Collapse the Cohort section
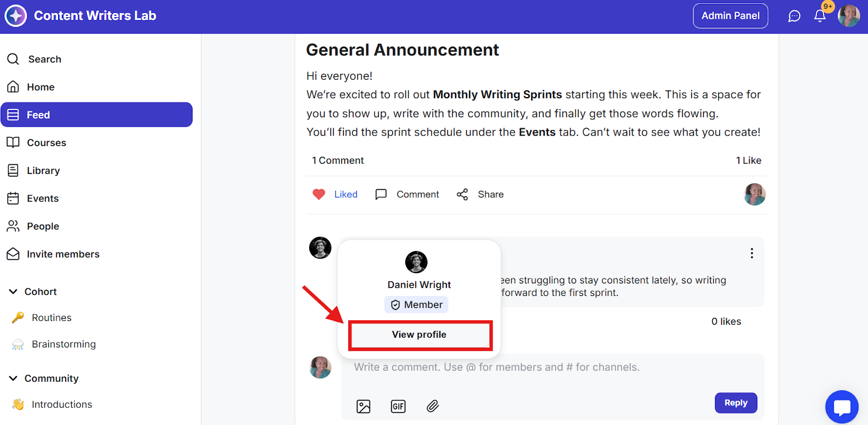Image resolution: width=868 pixels, height=425 pixels. click(14, 292)
